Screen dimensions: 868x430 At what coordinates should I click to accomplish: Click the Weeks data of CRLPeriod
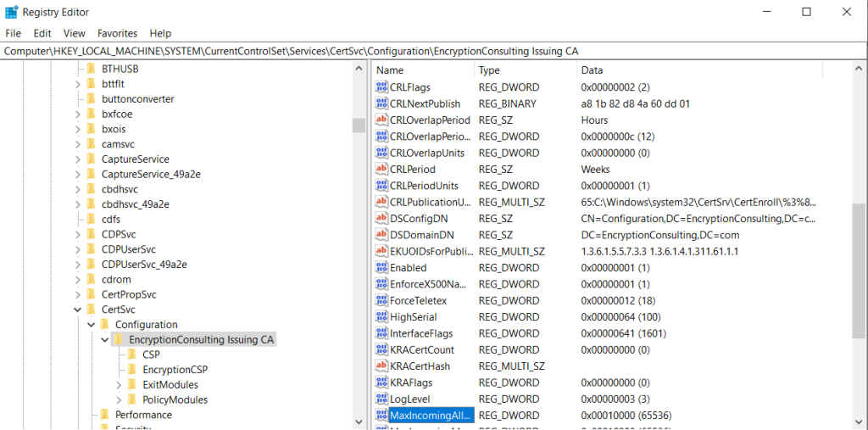(x=595, y=169)
